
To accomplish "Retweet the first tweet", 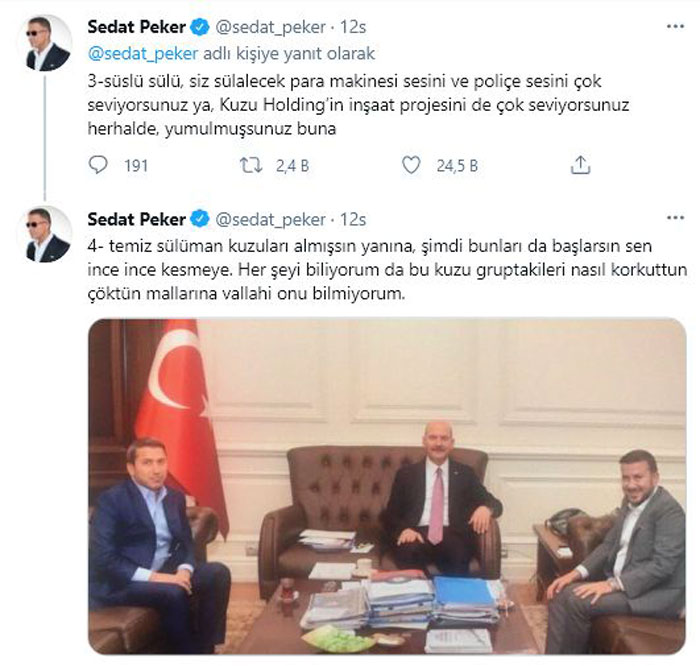I will click(x=251, y=166).
